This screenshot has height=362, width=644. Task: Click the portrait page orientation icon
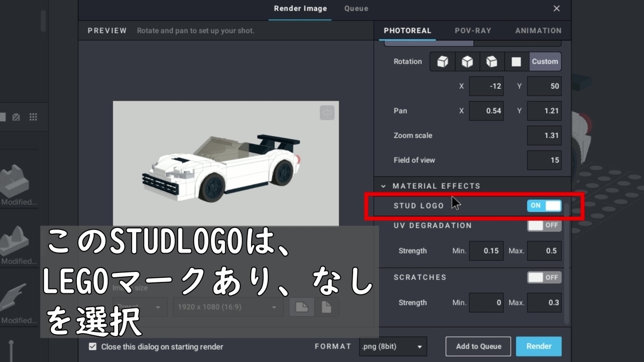coord(326,307)
